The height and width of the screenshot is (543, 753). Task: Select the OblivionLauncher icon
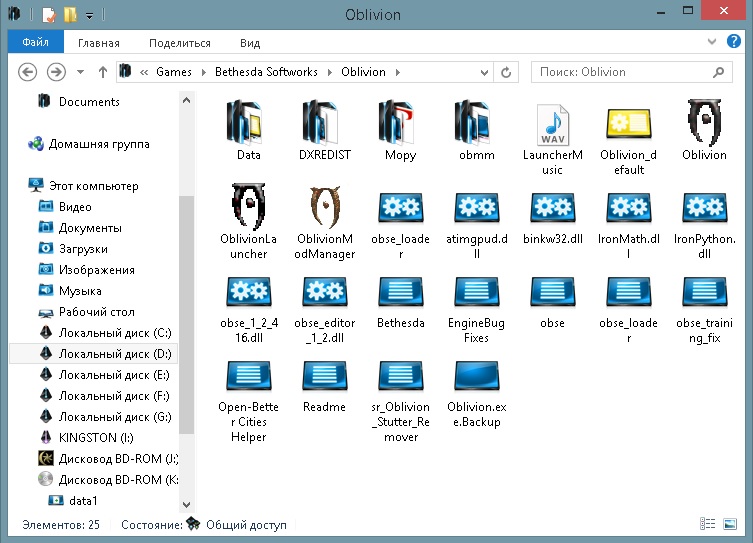click(x=248, y=221)
